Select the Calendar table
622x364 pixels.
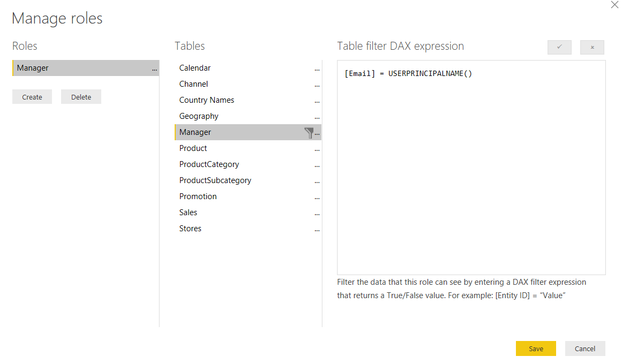tap(195, 68)
